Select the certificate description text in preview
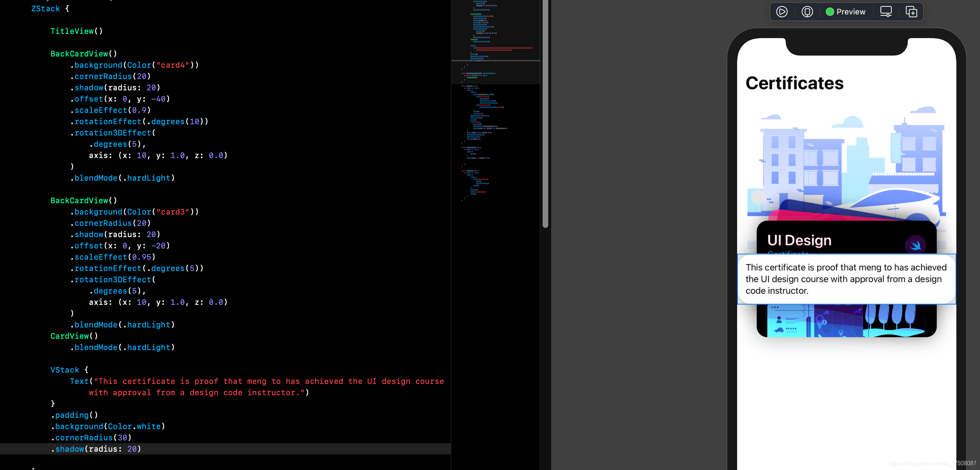 [x=846, y=279]
